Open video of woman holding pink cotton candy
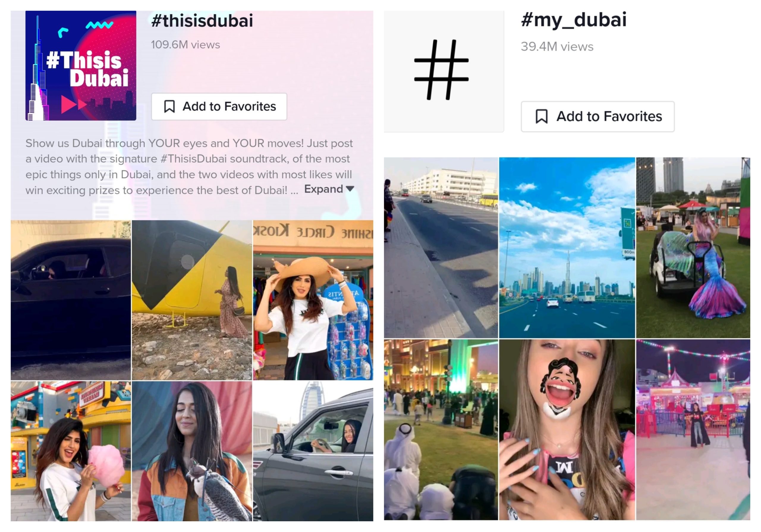 pos(70,451)
